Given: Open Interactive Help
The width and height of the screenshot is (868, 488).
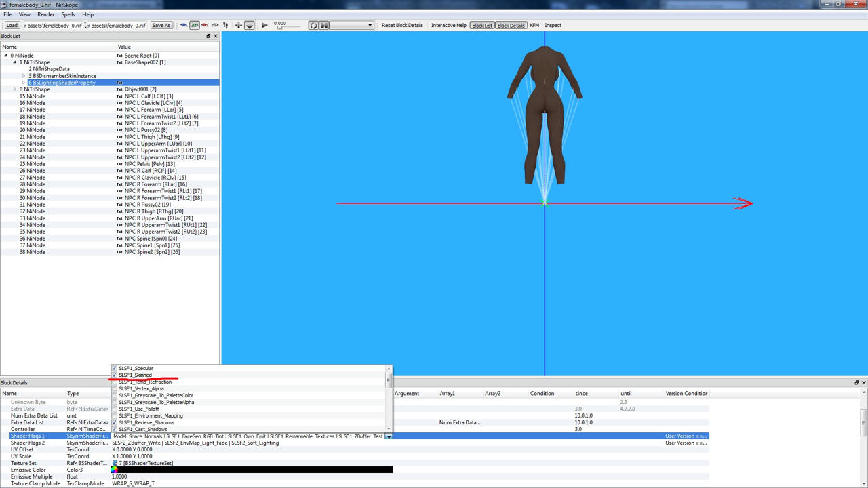Looking at the screenshot, I should point(449,25).
